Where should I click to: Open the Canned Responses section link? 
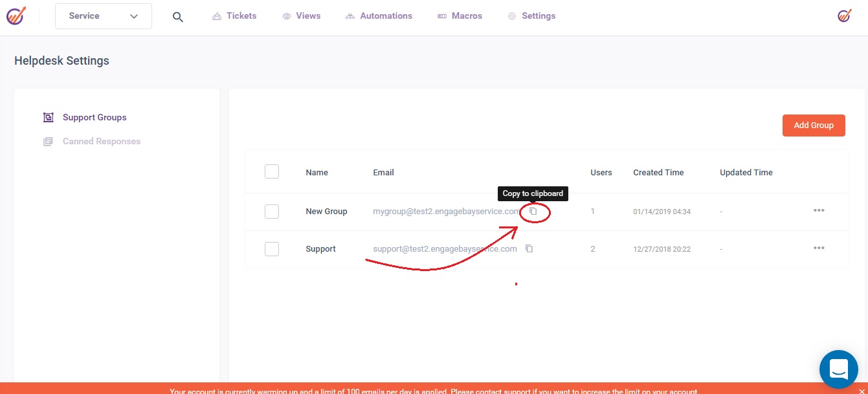point(101,142)
